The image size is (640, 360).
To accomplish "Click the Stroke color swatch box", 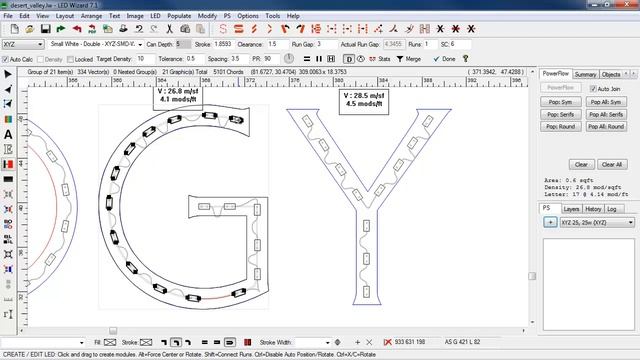I will coord(146,342).
